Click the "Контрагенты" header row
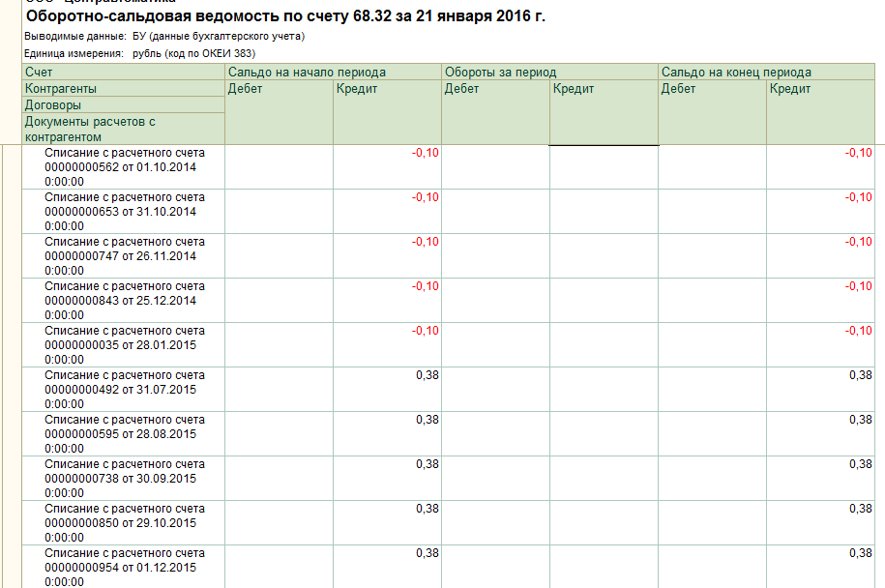Viewport: 885px width, 588px height. [x=124, y=89]
